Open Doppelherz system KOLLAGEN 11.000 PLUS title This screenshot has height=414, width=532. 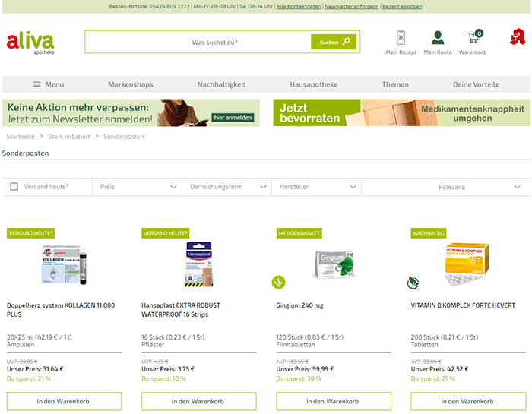(61, 310)
